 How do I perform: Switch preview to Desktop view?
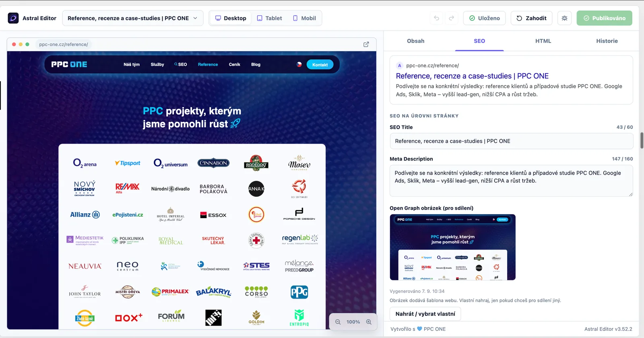tap(231, 18)
